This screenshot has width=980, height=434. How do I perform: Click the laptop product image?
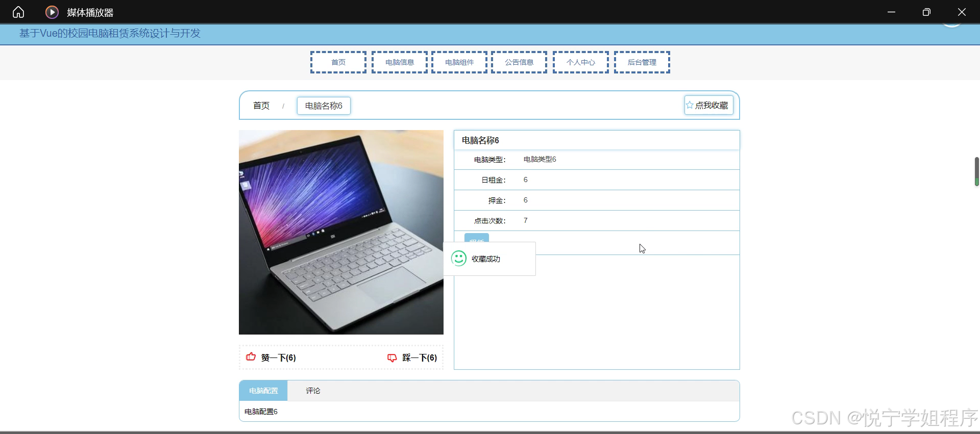pos(341,232)
